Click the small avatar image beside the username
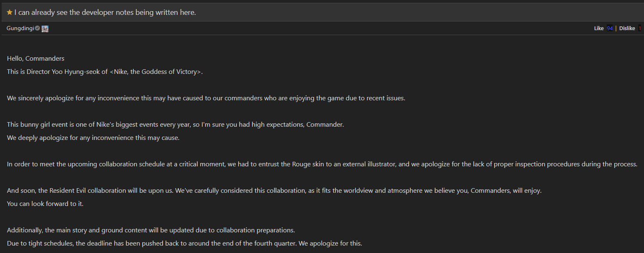Viewport: 644px width, 253px height. click(x=45, y=28)
